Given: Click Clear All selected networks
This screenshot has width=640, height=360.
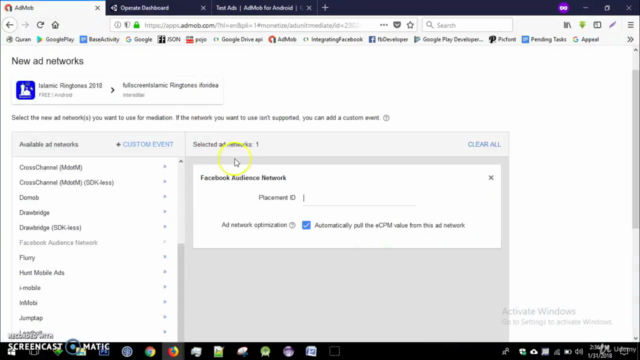Looking at the screenshot, I should [484, 144].
